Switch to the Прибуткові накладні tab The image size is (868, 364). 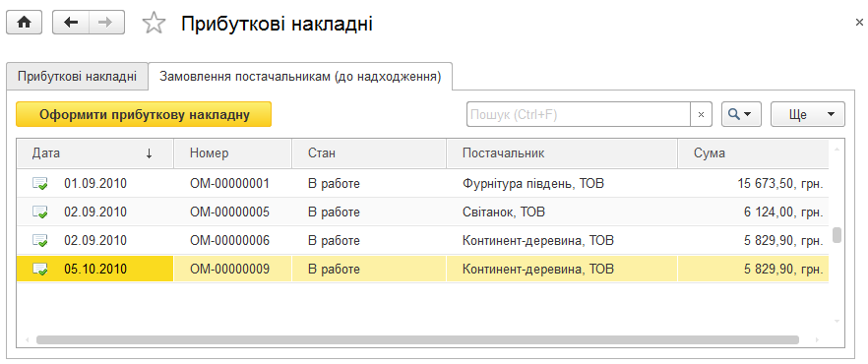point(77,77)
